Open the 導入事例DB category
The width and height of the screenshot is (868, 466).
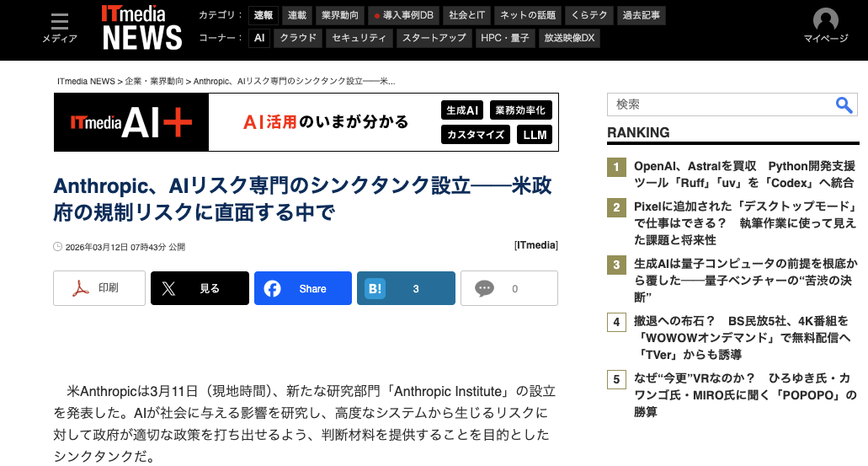pos(402,15)
